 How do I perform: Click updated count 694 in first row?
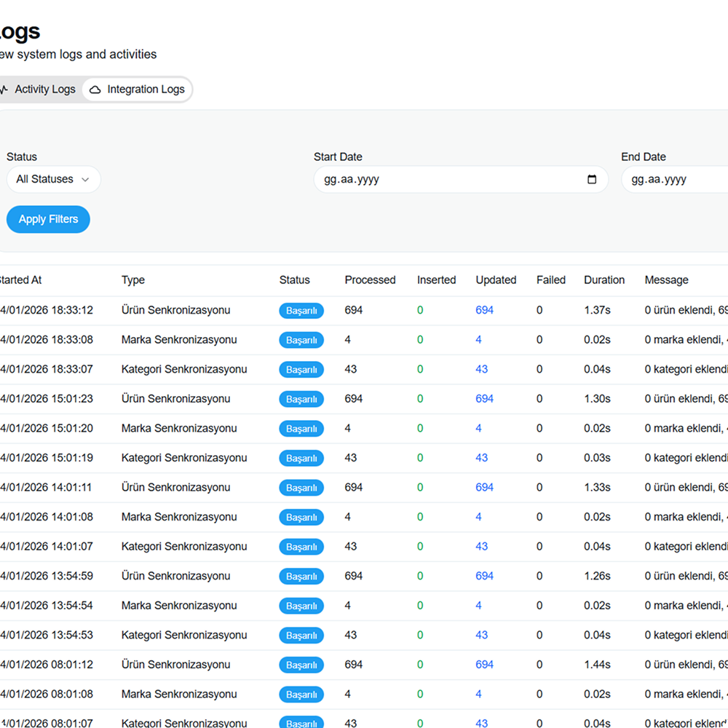tap(484, 310)
